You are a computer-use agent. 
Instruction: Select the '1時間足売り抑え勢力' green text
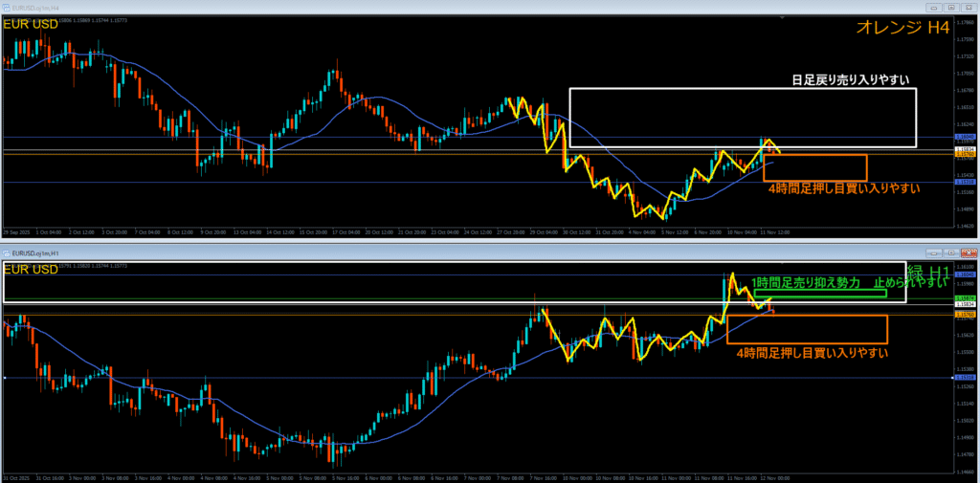click(x=805, y=282)
